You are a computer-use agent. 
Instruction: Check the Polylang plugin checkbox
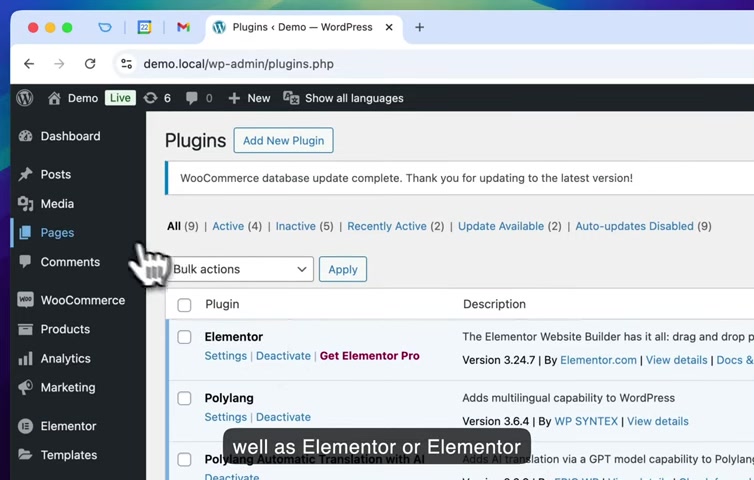pyautogui.click(x=184, y=398)
